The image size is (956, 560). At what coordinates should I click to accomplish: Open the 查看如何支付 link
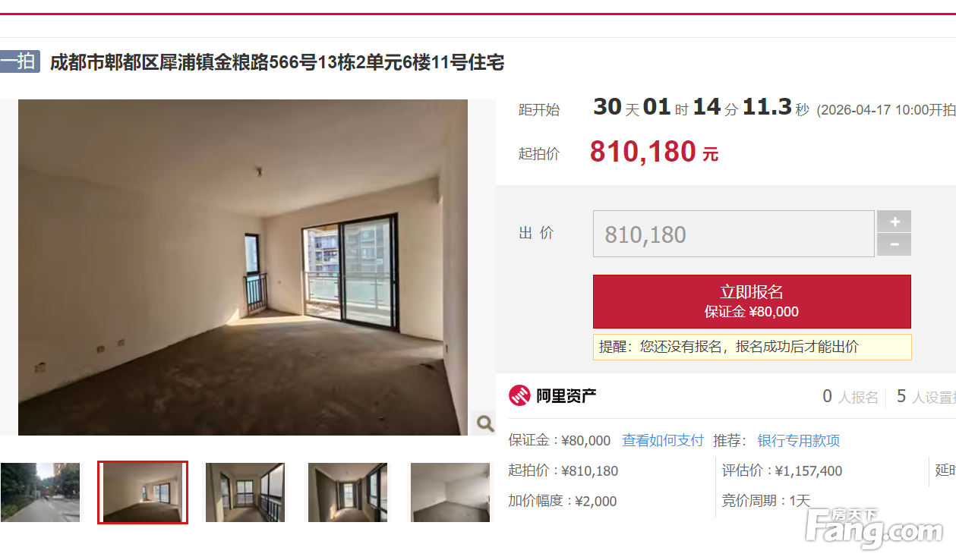[x=663, y=441]
